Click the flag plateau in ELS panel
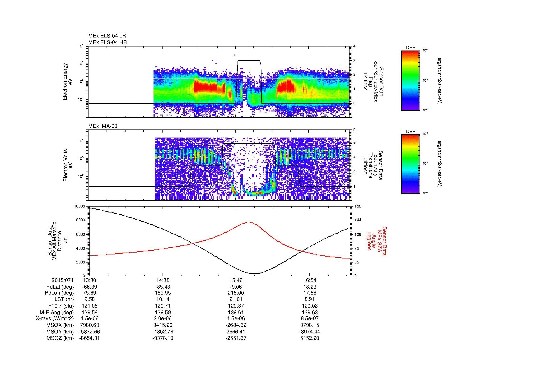555x392 pixels. (x=249, y=61)
